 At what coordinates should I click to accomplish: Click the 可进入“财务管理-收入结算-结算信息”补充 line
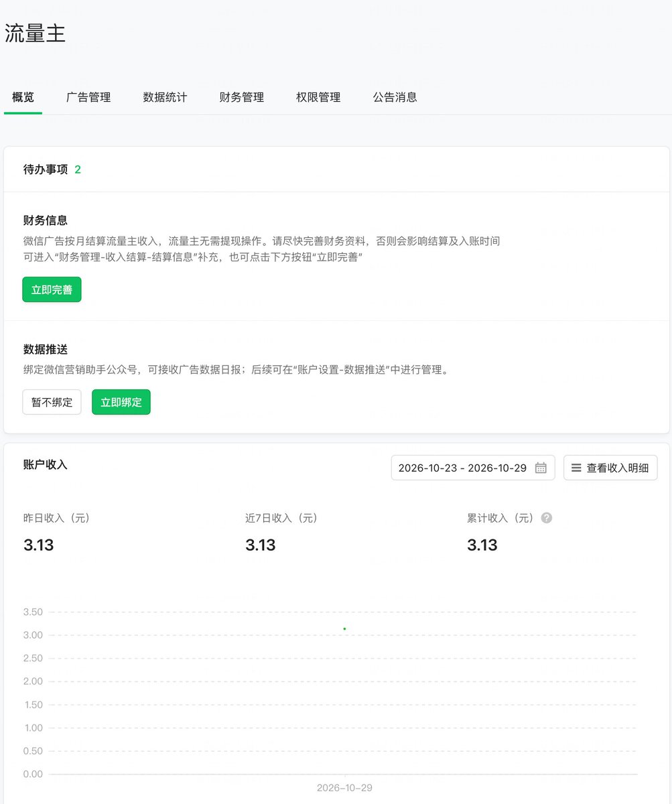click(x=193, y=257)
